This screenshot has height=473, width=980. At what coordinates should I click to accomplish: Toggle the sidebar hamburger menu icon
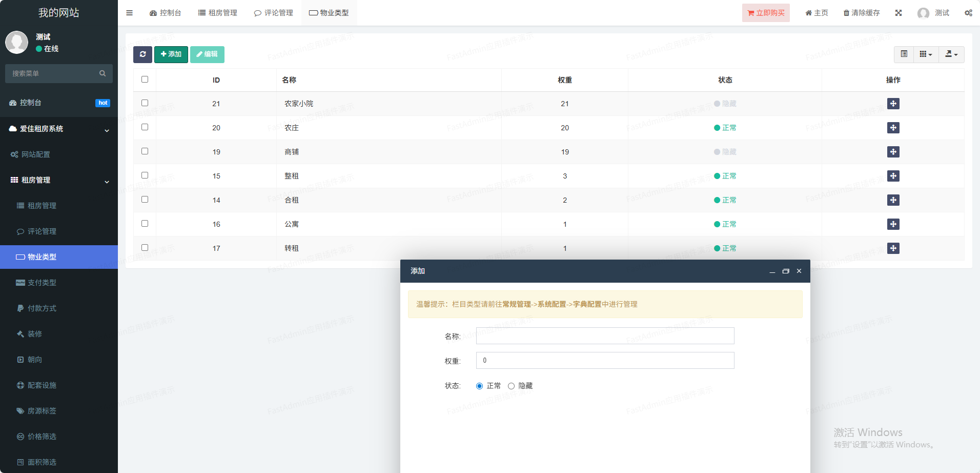point(129,13)
